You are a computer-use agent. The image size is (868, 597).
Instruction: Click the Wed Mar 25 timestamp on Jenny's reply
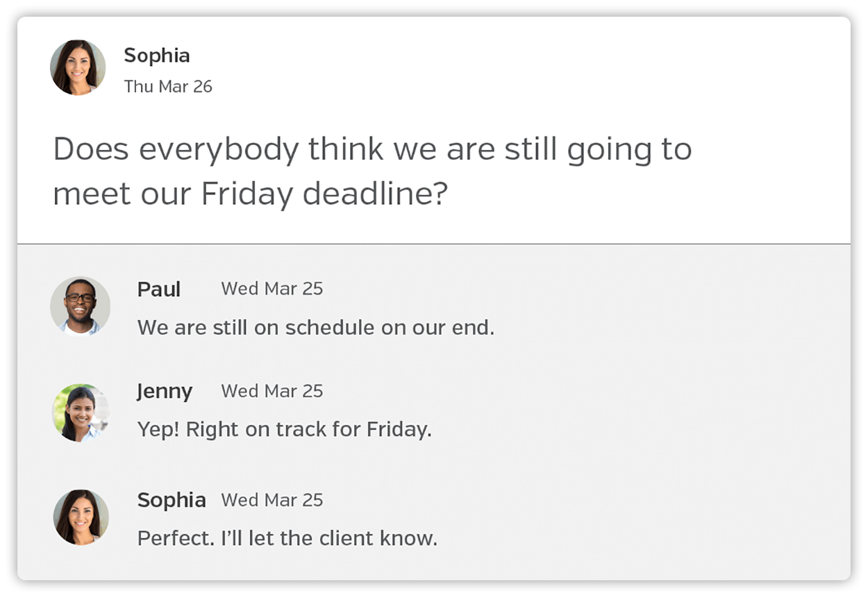272,391
